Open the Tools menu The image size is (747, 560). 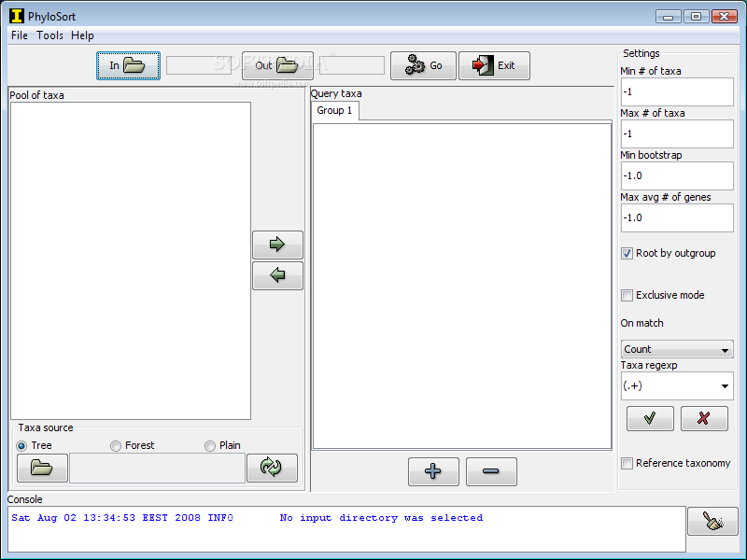point(50,35)
